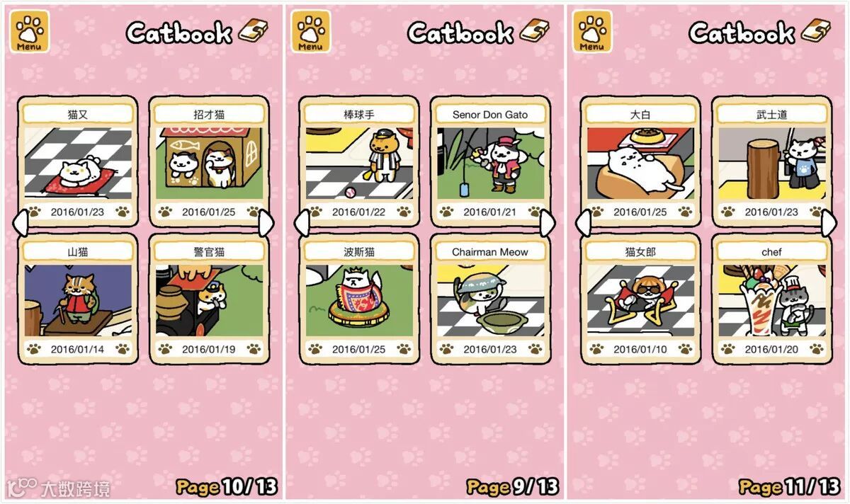
Task: Open the paw Menu on page 10 screen
Action: coord(29,31)
